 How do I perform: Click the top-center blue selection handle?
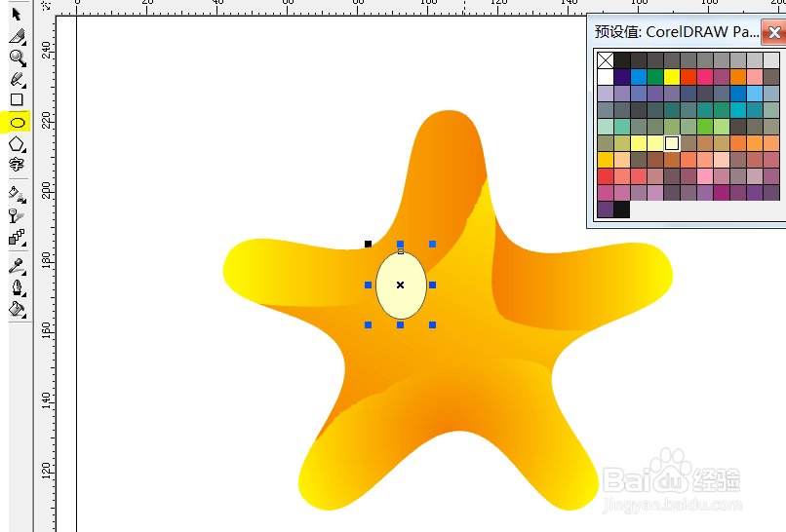pyautogui.click(x=400, y=244)
